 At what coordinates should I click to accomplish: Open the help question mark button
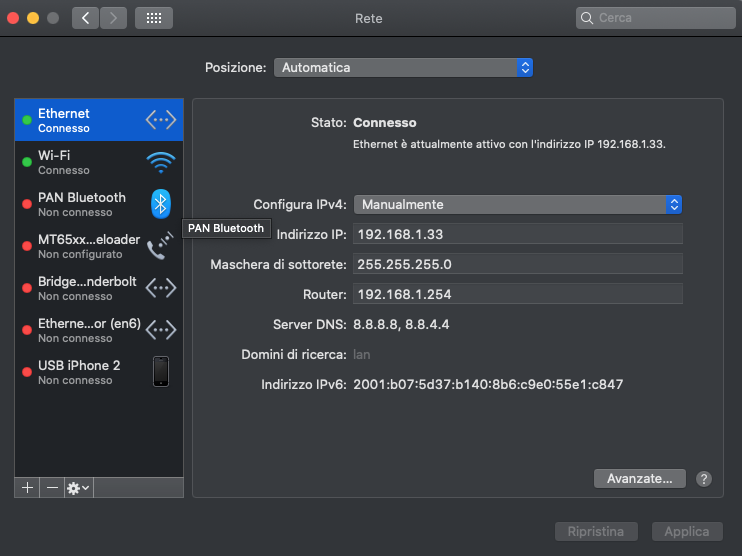pyautogui.click(x=704, y=479)
